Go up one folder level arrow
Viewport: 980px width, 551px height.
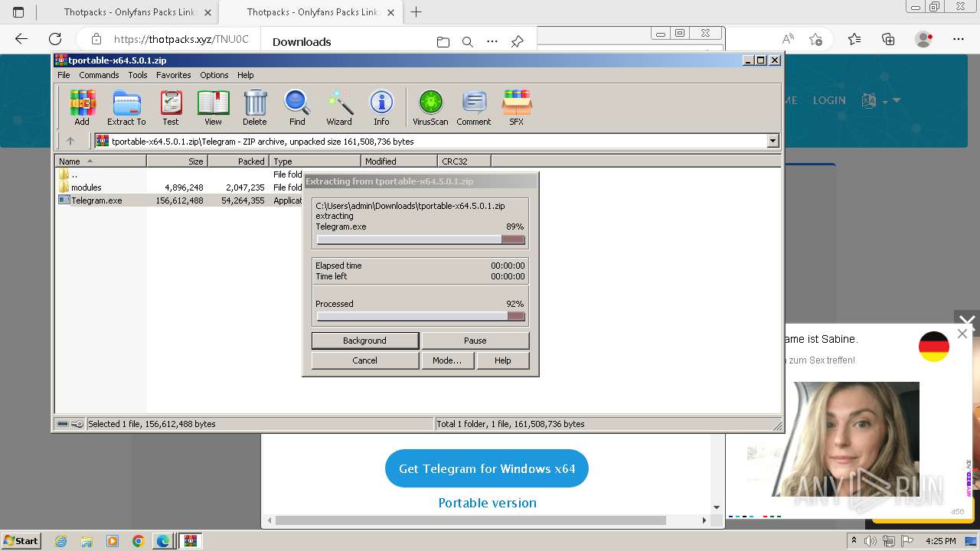[x=70, y=141]
